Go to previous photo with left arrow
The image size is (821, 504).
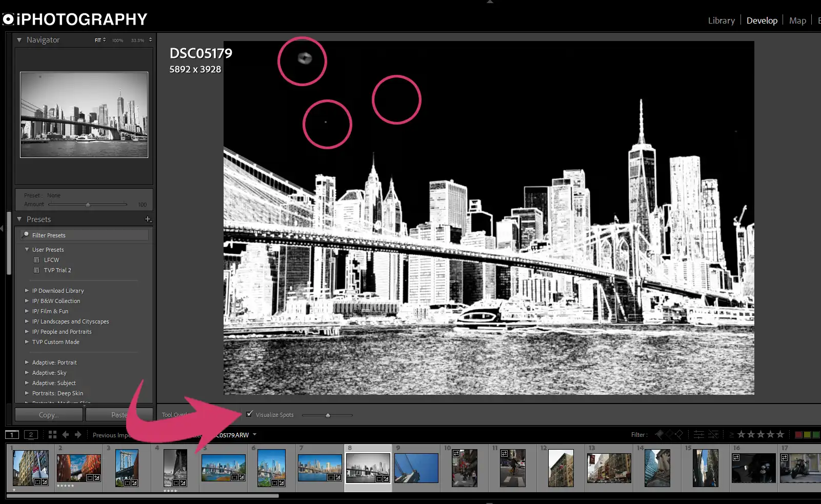(x=66, y=435)
